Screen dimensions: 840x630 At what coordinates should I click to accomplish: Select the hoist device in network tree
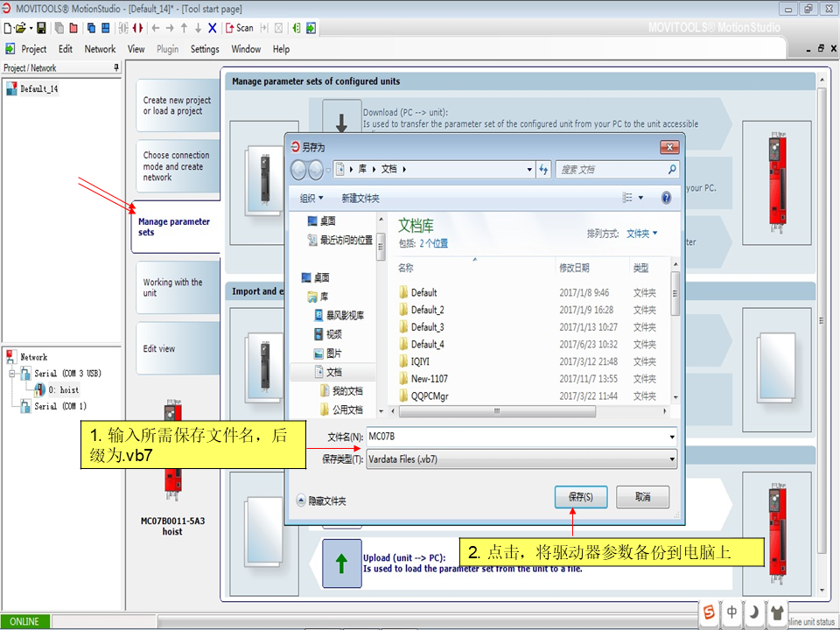[x=63, y=390]
